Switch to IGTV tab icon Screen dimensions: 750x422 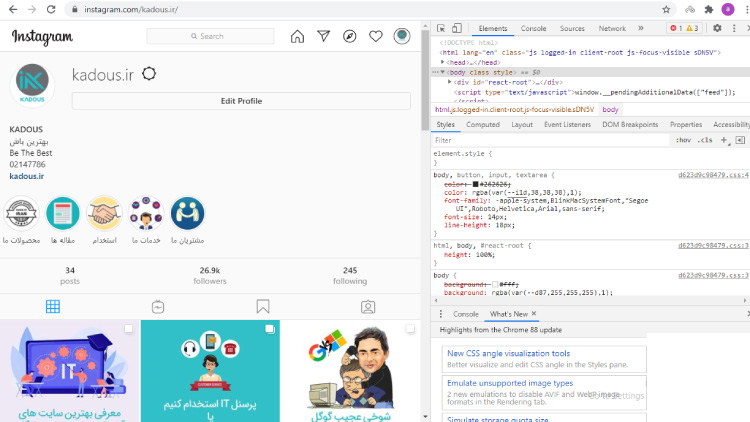tap(158, 307)
